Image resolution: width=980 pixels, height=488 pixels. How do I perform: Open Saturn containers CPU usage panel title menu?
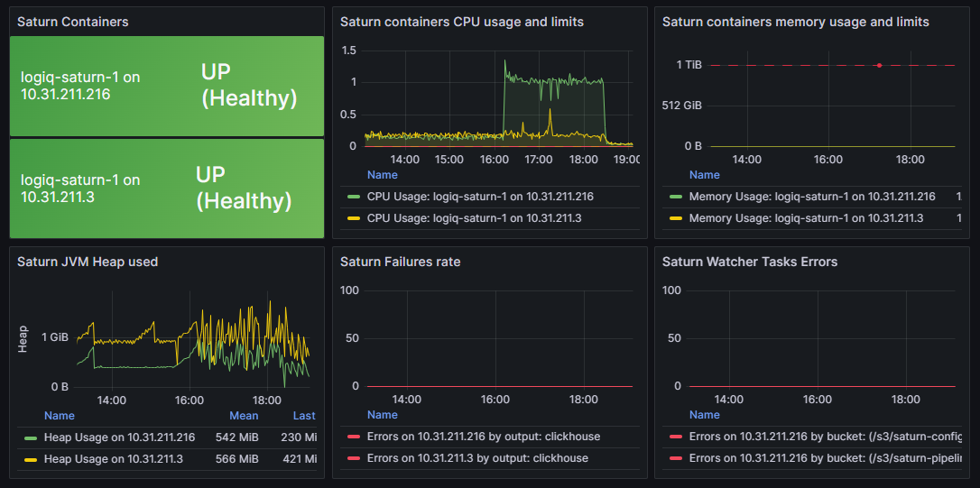[461, 22]
